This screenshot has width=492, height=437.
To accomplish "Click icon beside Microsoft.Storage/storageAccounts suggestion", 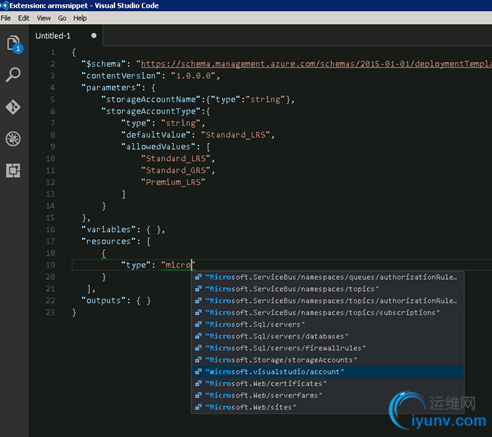I will pos(198,360).
